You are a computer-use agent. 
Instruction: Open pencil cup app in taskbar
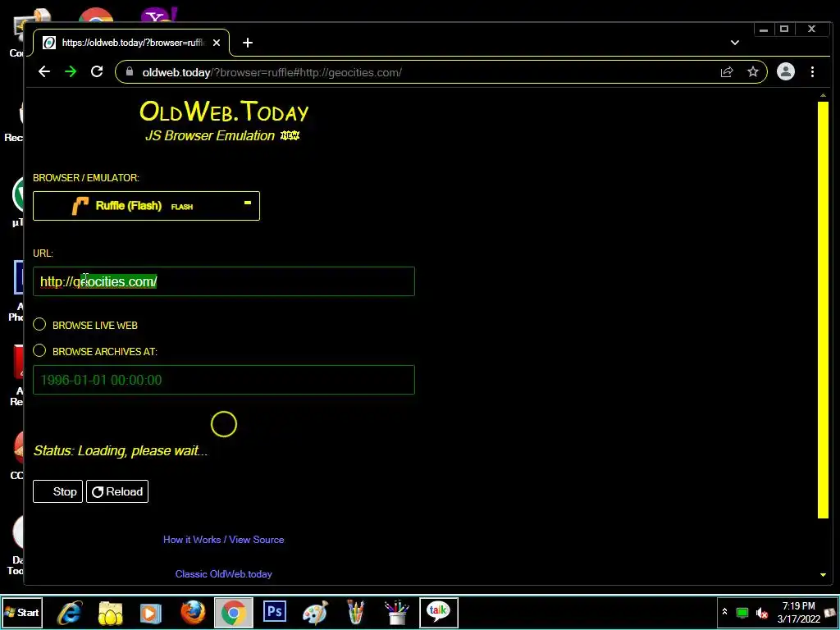tap(356, 612)
